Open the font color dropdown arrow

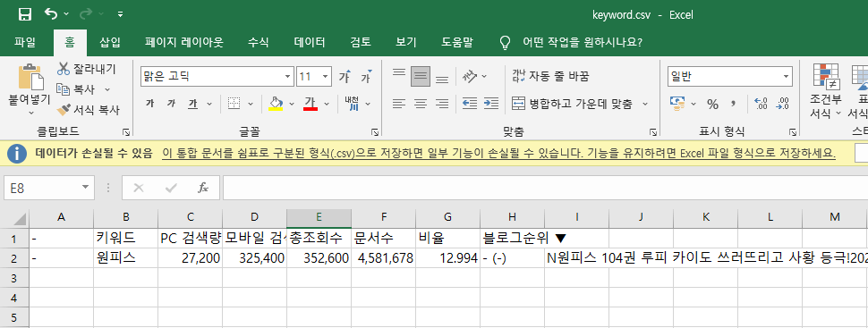[327, 104]
